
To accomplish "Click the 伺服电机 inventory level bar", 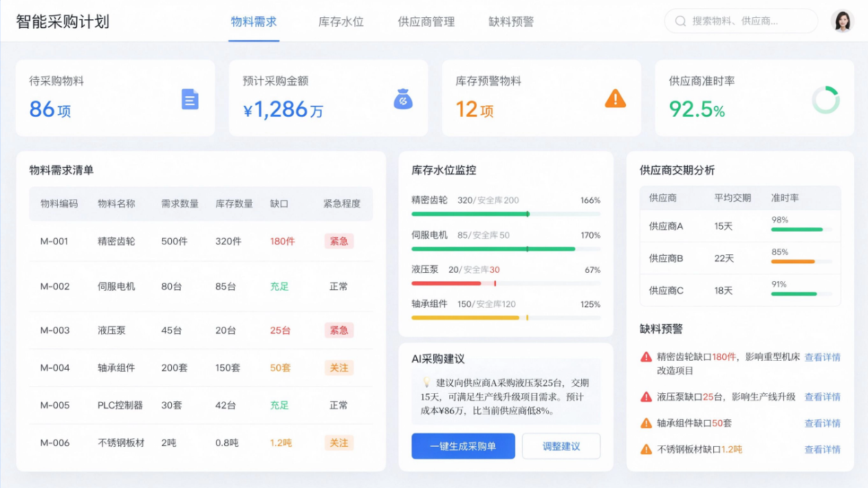I will (506, 249).
